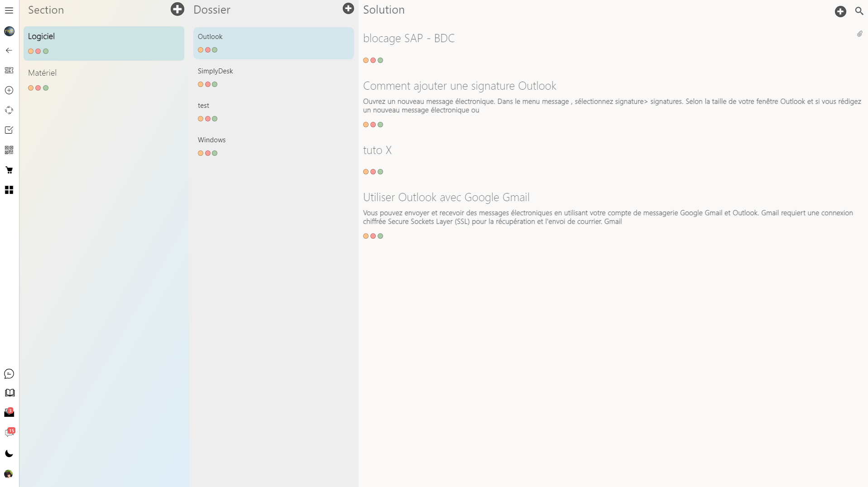Click the green dot under Logiciel section
Screen dimensions: 868x487
pos(46,51)
